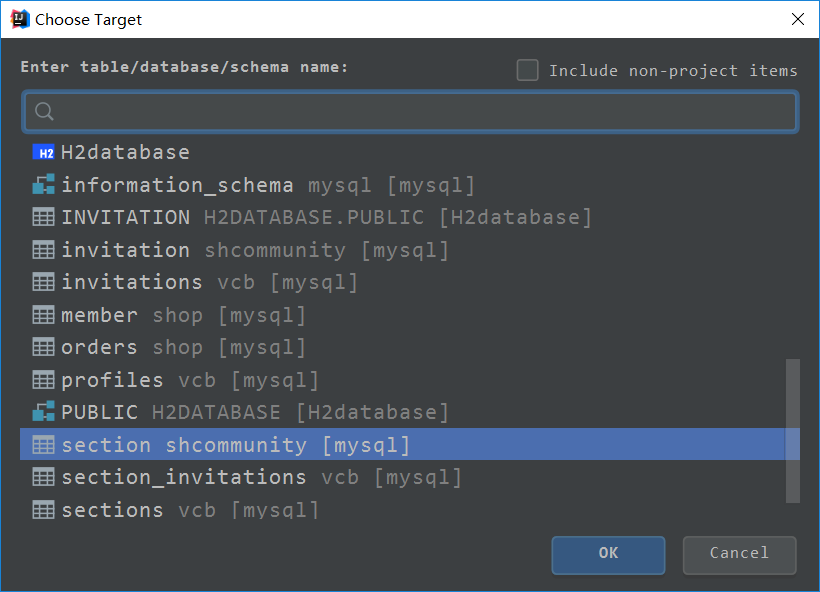Click the PUBLIC schema icon
The height and width of the screenshot is (592, 820).
(x=43, y=412)
